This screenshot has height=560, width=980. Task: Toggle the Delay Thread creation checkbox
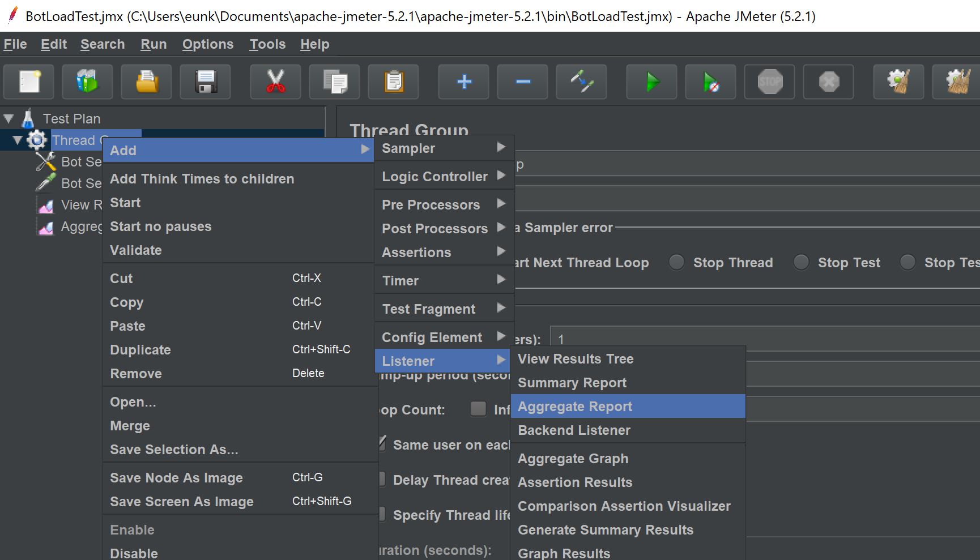(382, 479)
